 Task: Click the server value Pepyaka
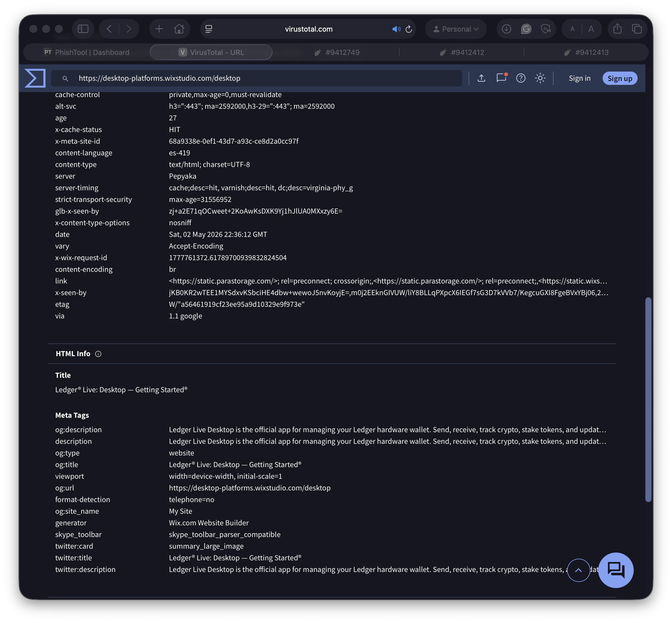182,176
